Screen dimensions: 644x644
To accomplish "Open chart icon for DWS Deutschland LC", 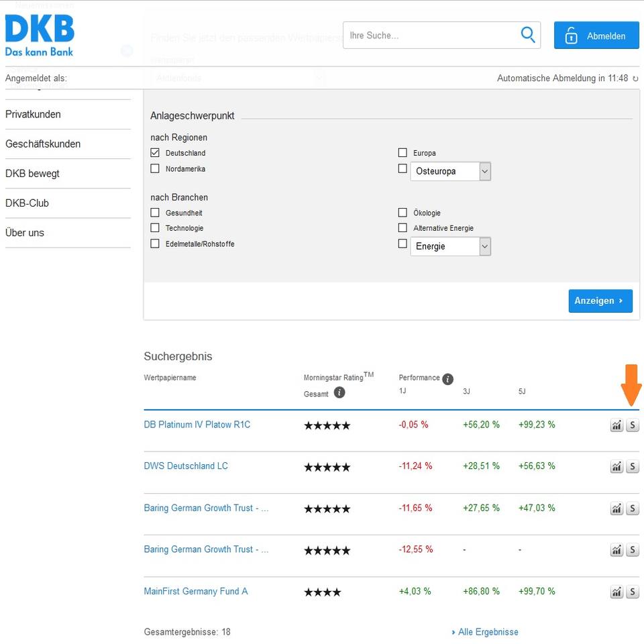I will [616, 467].
